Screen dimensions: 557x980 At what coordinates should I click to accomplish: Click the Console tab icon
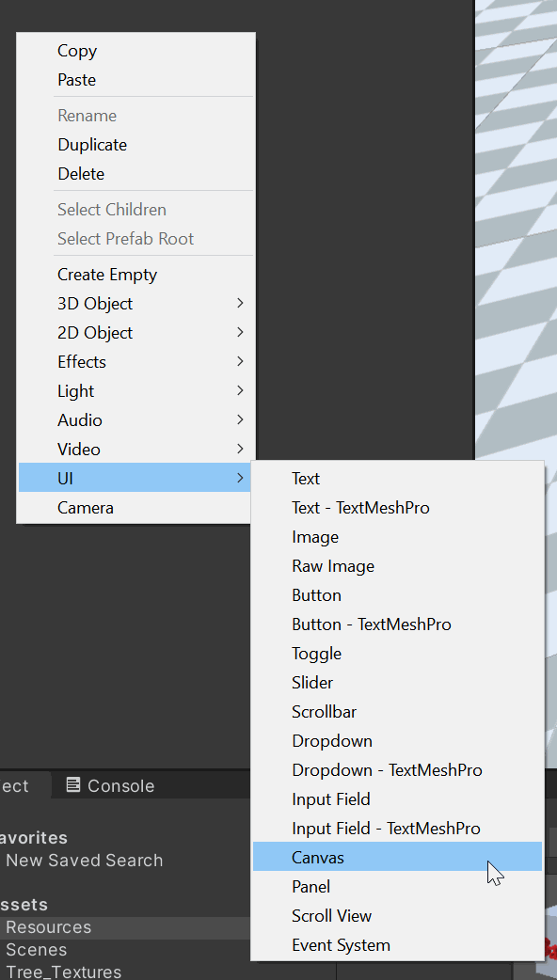(x=73, y=785)
